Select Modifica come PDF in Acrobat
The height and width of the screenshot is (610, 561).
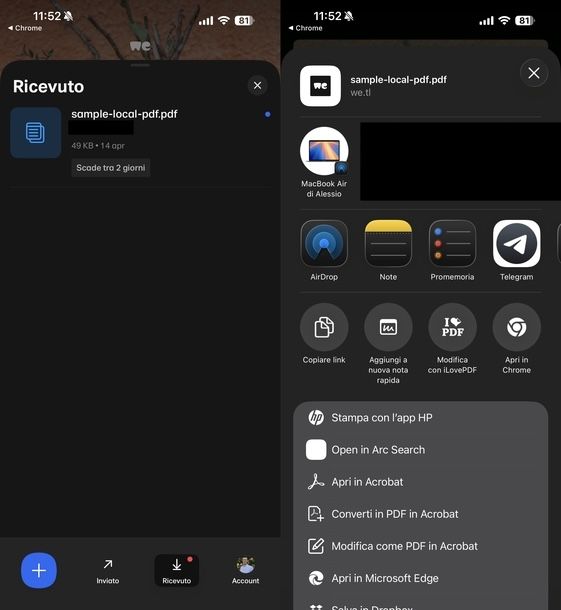[421, 546]
